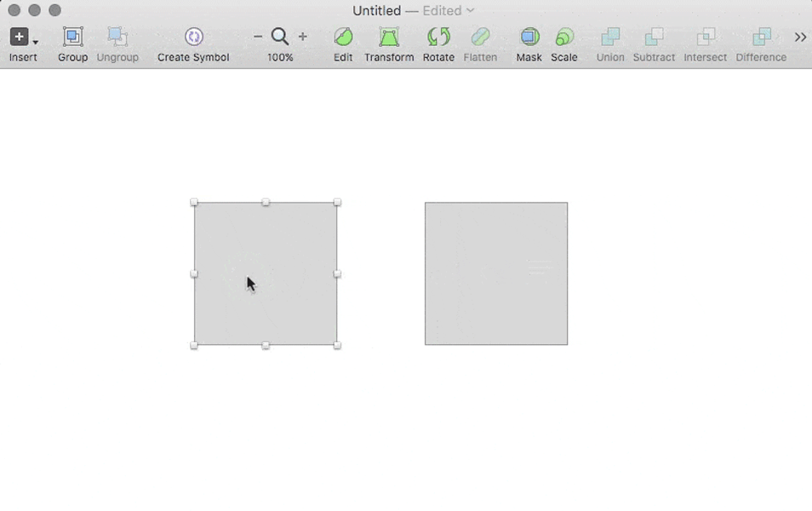
Task: Select the Rotate tool
Action: 437,38
